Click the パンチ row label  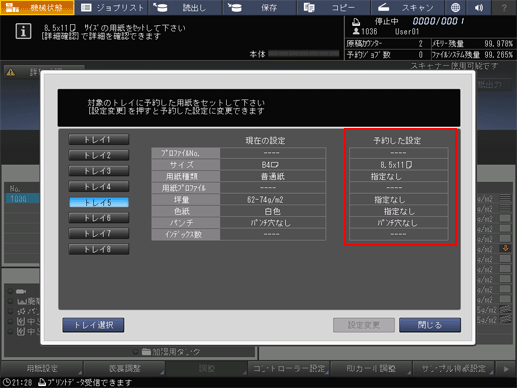tap(186, 223)
